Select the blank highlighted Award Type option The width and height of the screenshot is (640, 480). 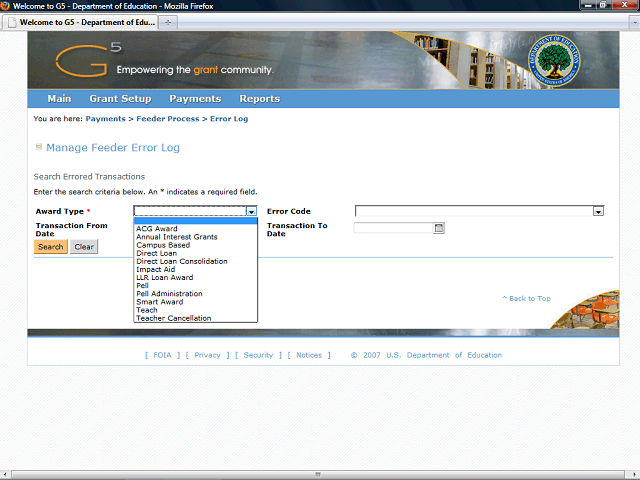pyautogui.click(x=196, y=221)
